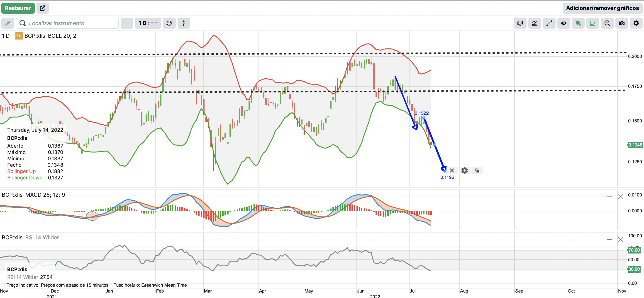The height and width of the screenshot is (298, 644).
Task: Close the MACD indicator panel
Action: click(620, 197)
